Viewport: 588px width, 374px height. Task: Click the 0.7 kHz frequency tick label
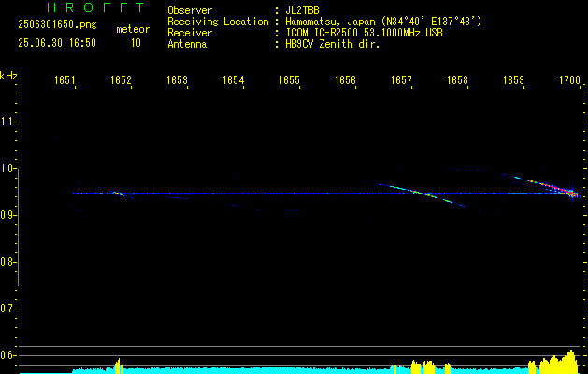tap(7, 309)
